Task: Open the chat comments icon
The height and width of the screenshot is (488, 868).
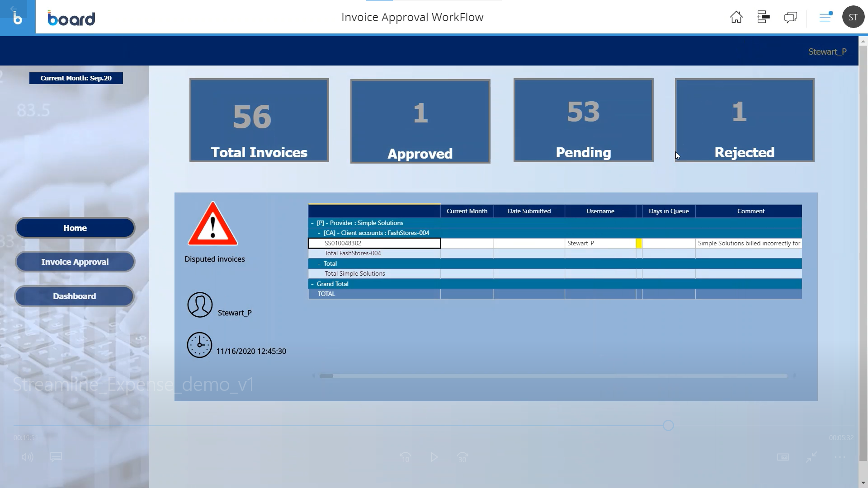Action: [x=790, y=17]
